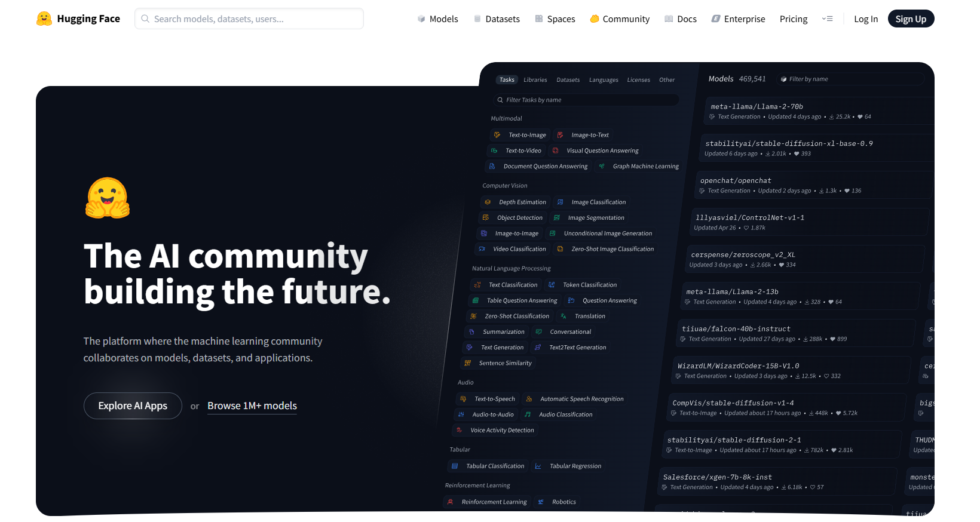
Task: Click the Text-to-Image task icon
Action: pyautogui.click(x=497, y=135)
